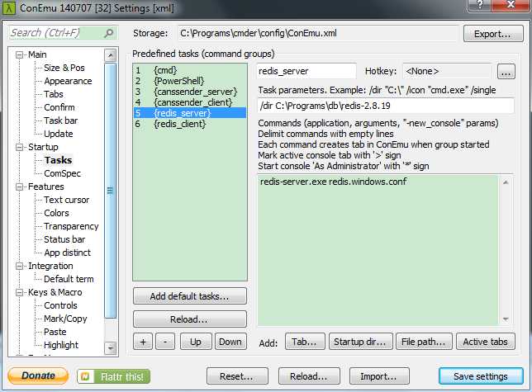Click the Active tabs button
532x392 pixels.
pos(486,342)
